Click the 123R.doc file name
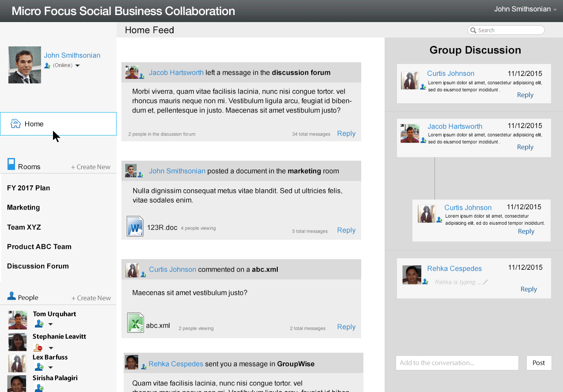 tap(162, 228)
